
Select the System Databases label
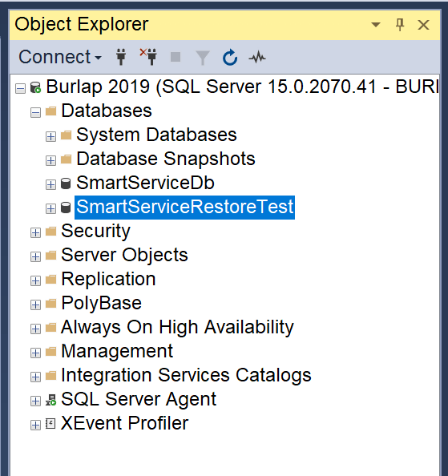click(156, 135)
